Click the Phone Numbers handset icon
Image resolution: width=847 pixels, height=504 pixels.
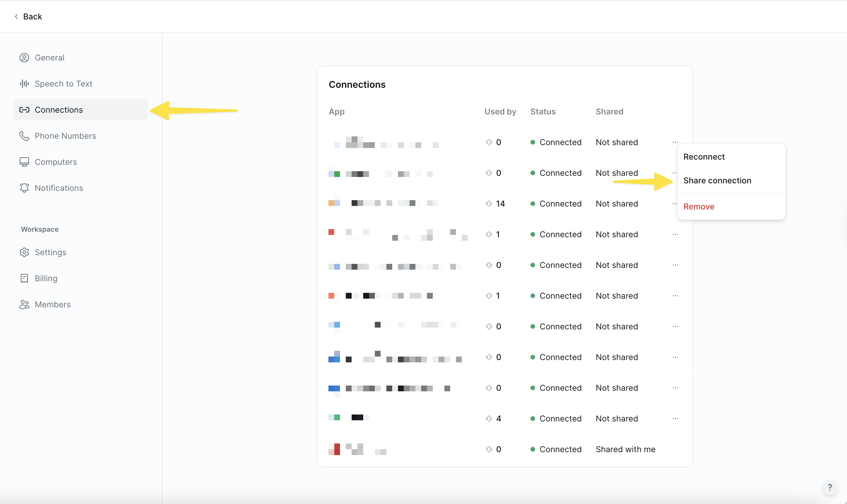tap(24, 136)
